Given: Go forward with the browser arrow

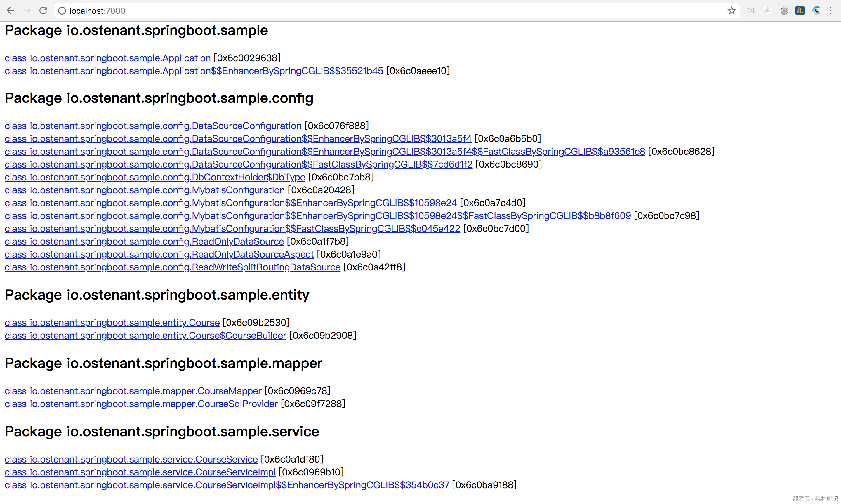Looking at the screenshot, I should click(27, 11).
